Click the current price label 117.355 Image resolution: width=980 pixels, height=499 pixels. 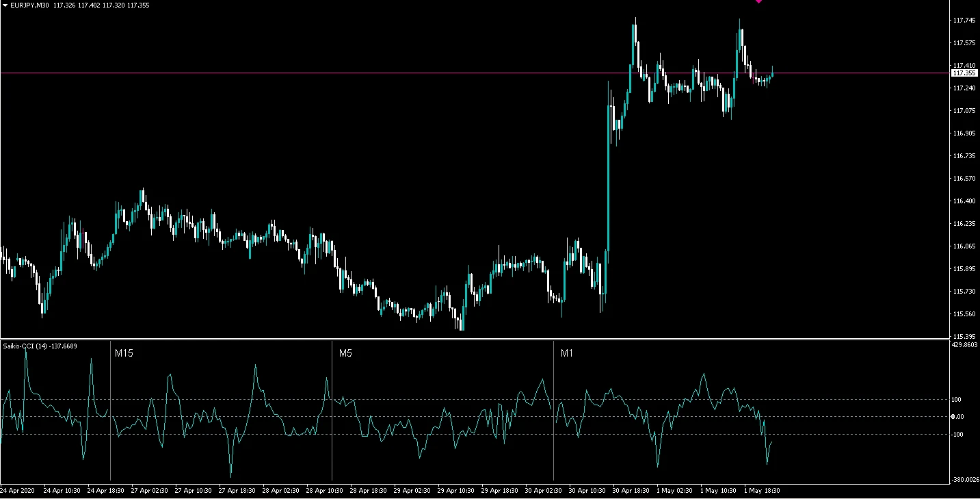pos(964,73)
